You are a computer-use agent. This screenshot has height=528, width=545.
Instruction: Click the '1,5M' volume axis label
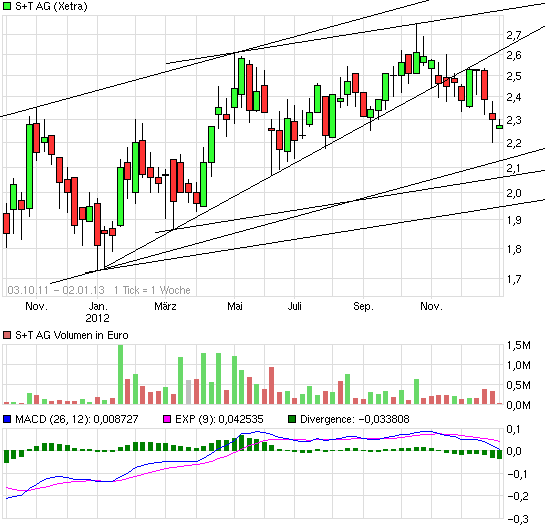pos(518,345)
